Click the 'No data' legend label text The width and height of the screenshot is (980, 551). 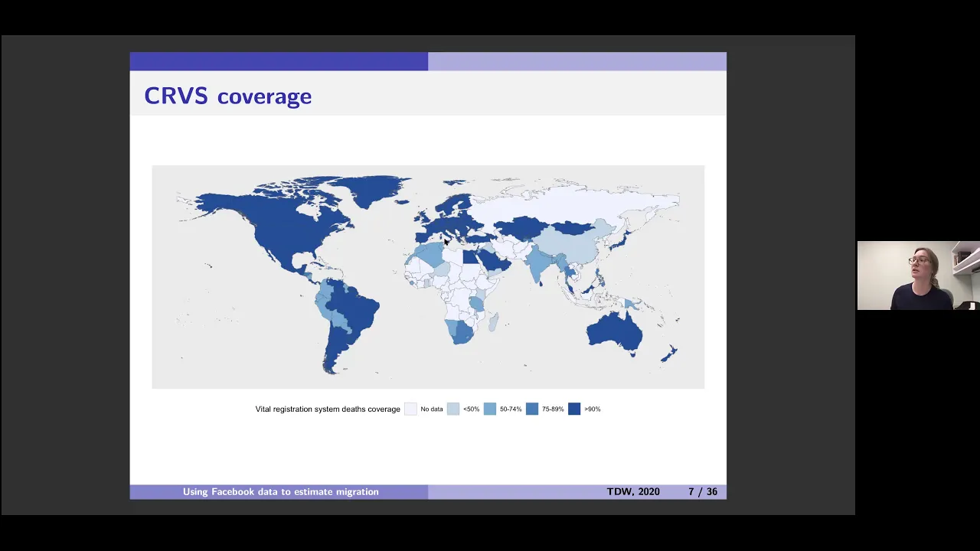pyautogui.click(x=432, y=409)
